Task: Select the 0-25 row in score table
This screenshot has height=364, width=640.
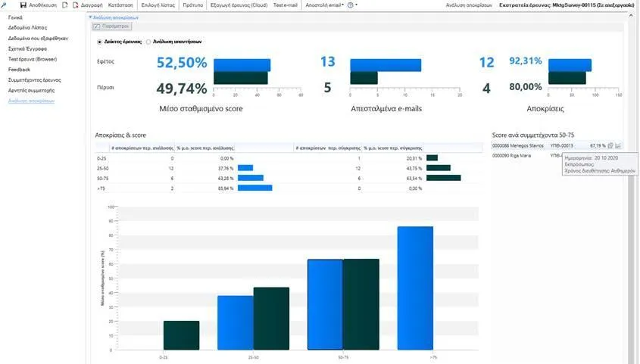Action: (x=289, y=158)
